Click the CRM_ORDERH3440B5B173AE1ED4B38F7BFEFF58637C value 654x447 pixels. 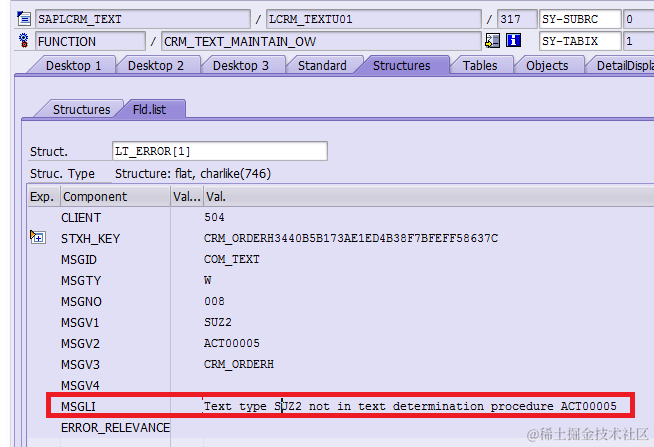tap(351, 238)
